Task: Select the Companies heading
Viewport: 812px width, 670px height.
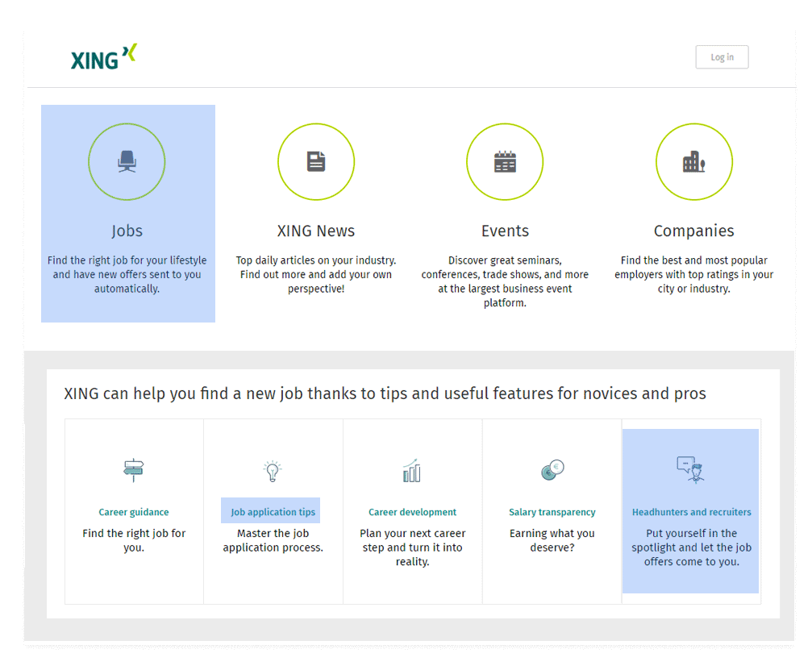Action: click(694, 231)
